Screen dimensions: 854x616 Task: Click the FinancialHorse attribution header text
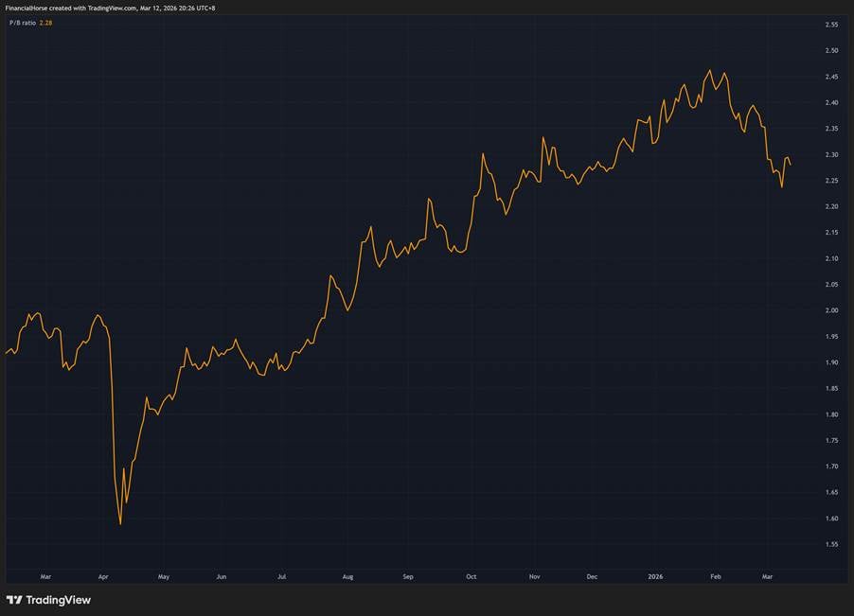coord(109,8)
